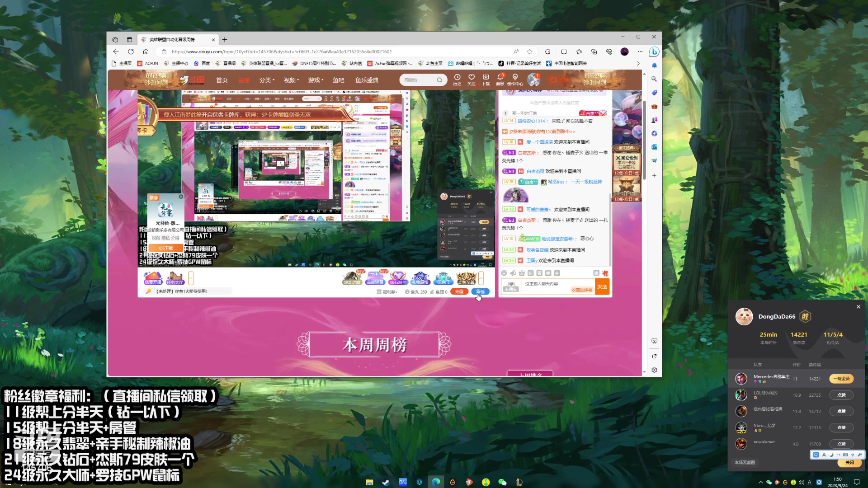Click the Douyu search magnifier icon
Viewport: 868px width, 488px height.
(439, 80)
